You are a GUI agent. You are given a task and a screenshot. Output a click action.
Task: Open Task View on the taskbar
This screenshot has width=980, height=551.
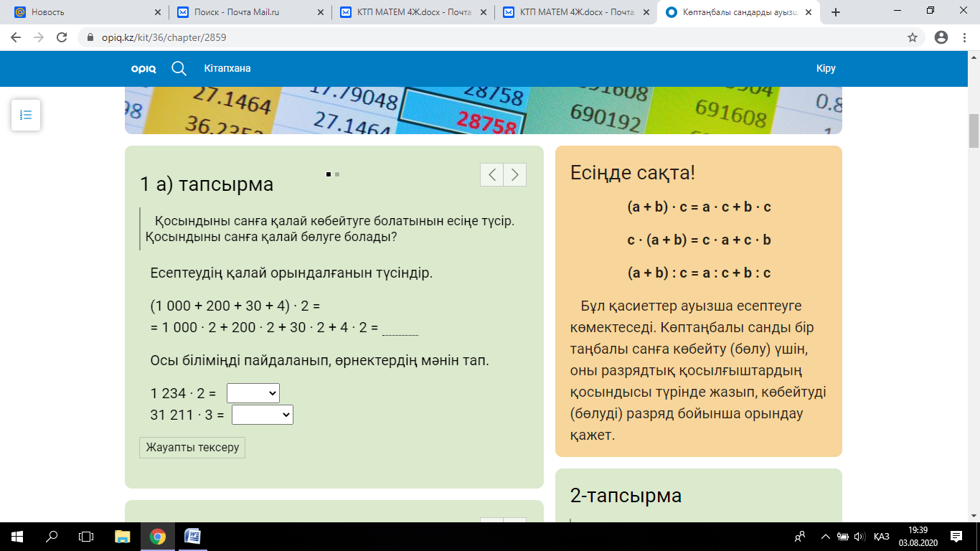[x=86, y=537]
